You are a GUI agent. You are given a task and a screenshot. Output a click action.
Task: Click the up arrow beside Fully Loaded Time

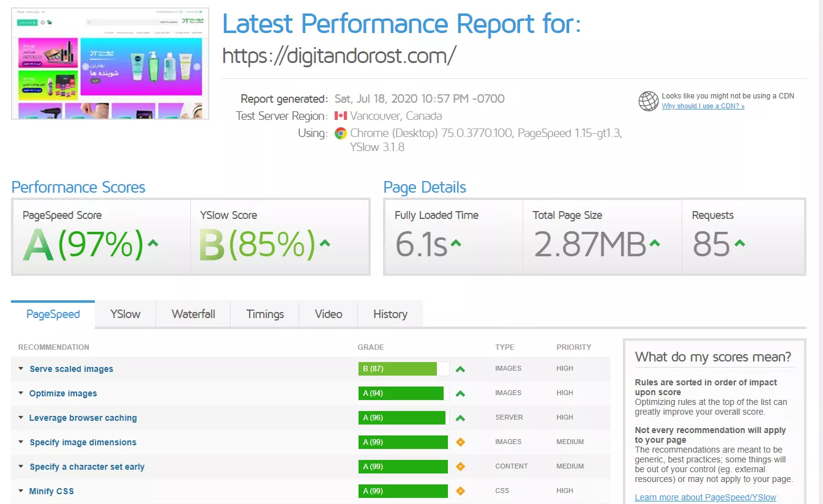[x=455, y=243]
